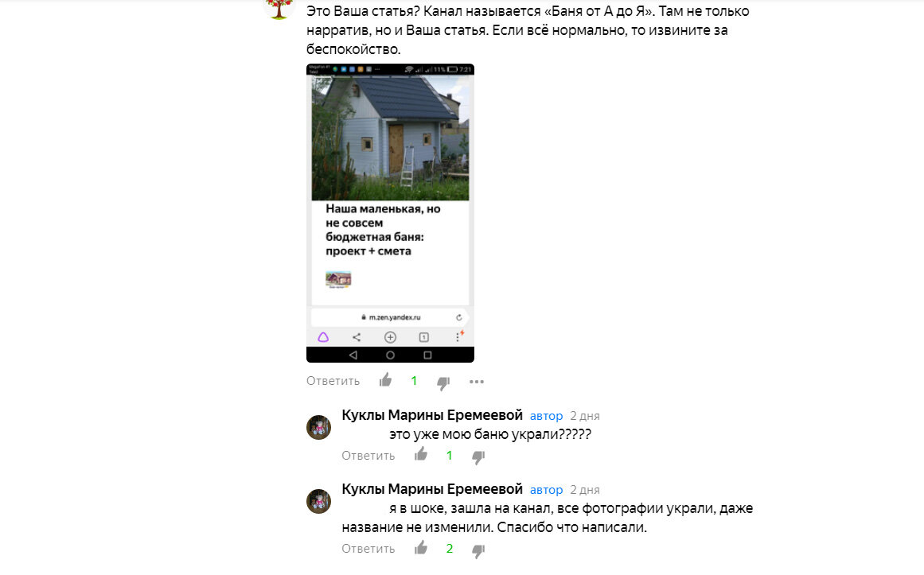Screen dimensions: 924x575
Task: Click the avatar beside the first author reply
Action: [319, 427]
